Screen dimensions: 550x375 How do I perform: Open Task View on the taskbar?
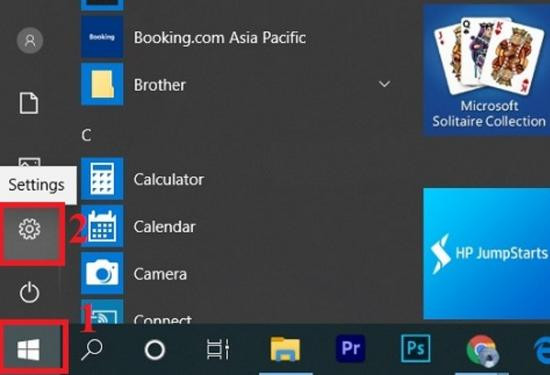pos(217,349)
